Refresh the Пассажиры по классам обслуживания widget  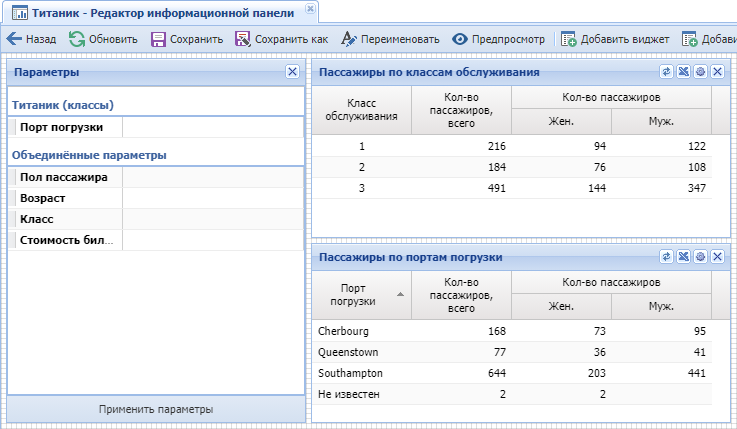click(666, 71)
